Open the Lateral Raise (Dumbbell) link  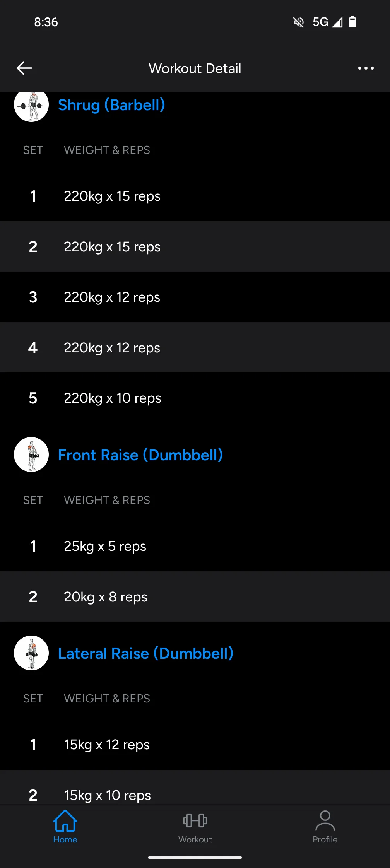click(145, 654)
